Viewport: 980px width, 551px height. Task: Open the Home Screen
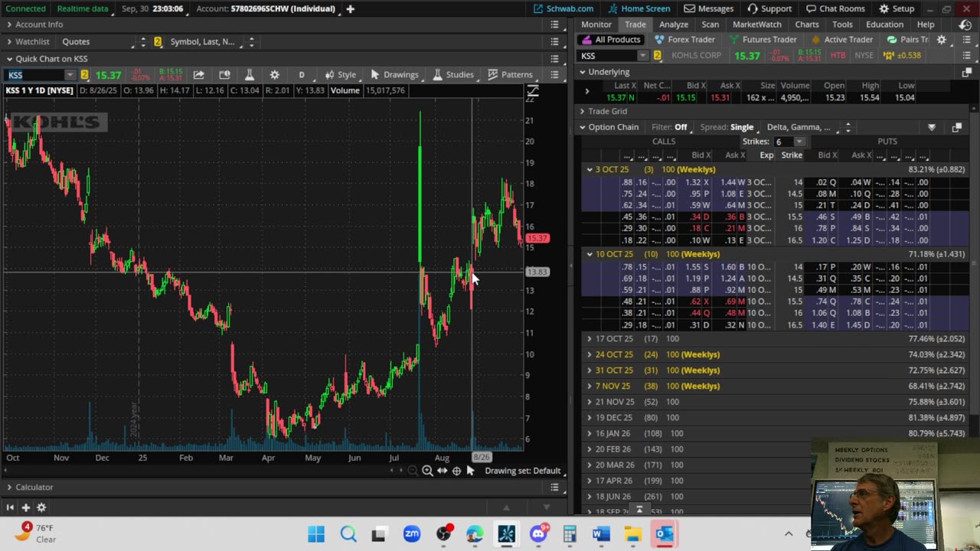(639, 8)
